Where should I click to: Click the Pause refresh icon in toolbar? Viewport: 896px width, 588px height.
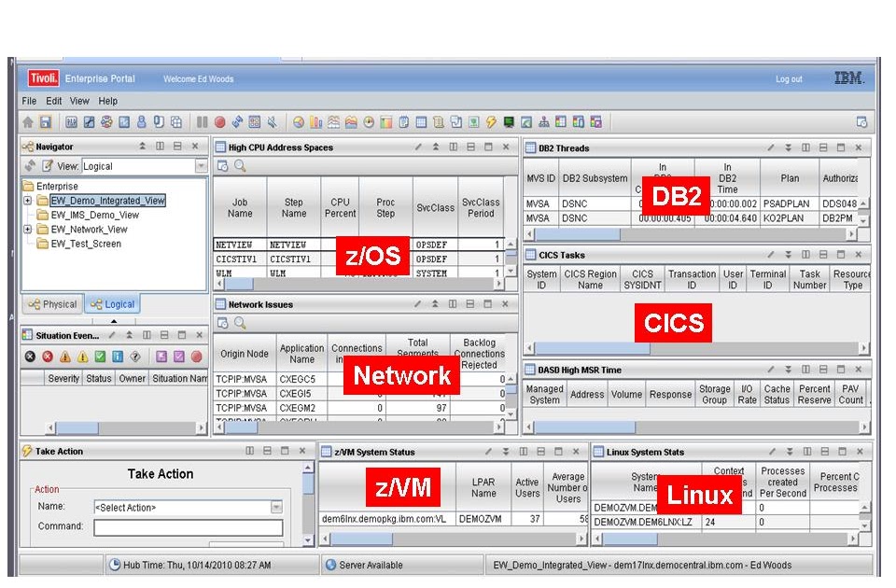coord(203,122)
